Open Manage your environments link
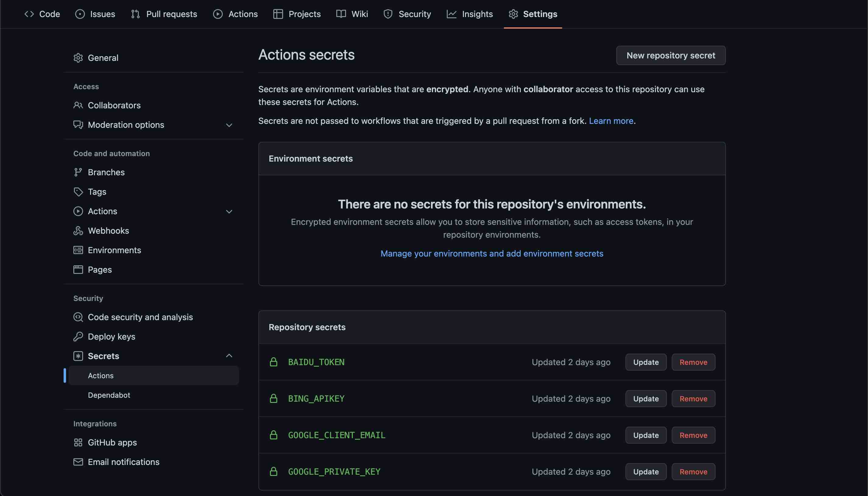 [492, 253]
